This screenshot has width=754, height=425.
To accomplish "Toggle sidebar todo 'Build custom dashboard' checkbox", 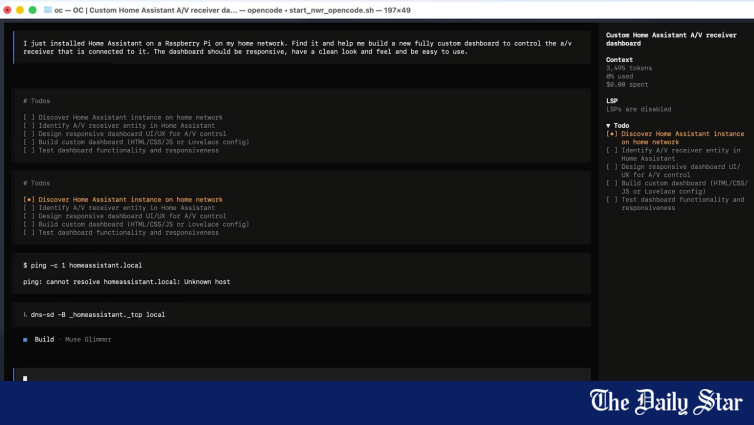I will click(612, 183).
